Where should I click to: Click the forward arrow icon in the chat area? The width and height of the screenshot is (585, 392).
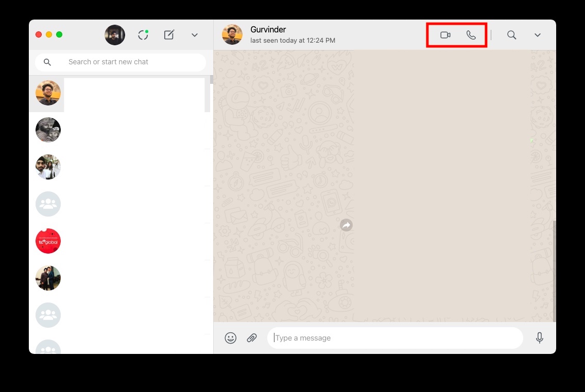click(346, 225)
